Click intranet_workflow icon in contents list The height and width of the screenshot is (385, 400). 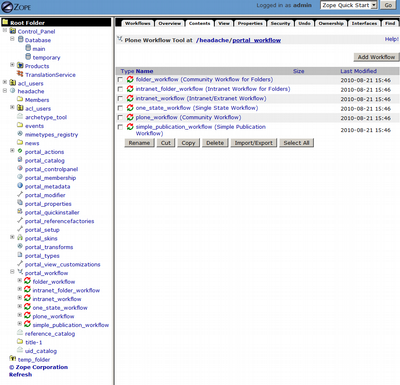[130, 98]
